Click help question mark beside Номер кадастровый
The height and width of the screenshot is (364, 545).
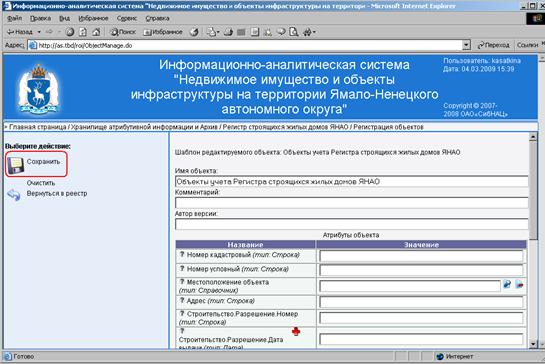182,254
